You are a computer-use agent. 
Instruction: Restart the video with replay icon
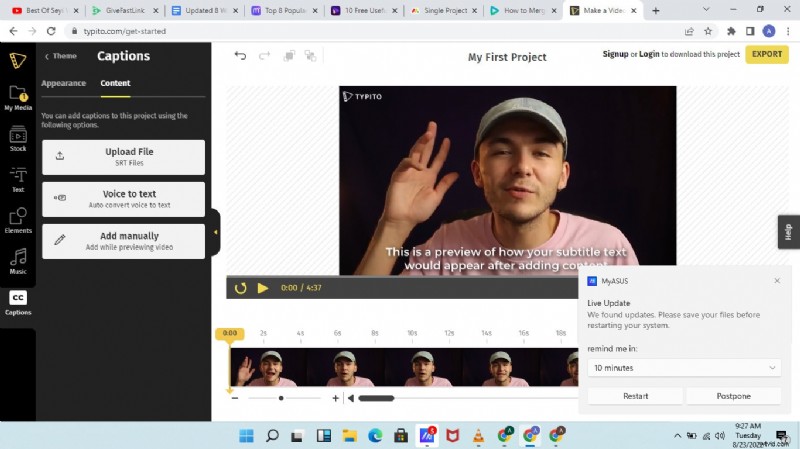[x=240, y=288]
